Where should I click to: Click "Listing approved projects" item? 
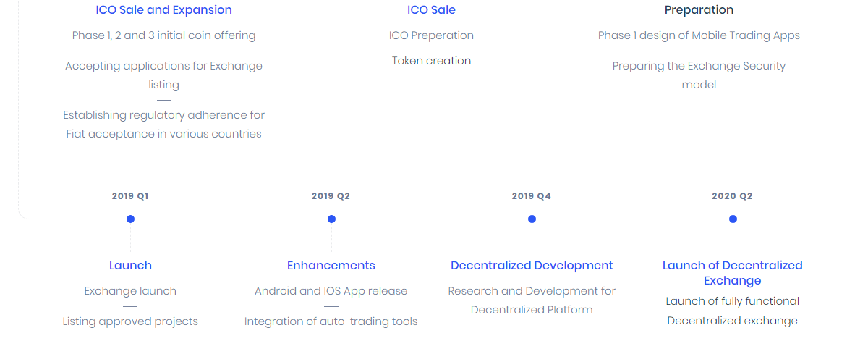130,321
